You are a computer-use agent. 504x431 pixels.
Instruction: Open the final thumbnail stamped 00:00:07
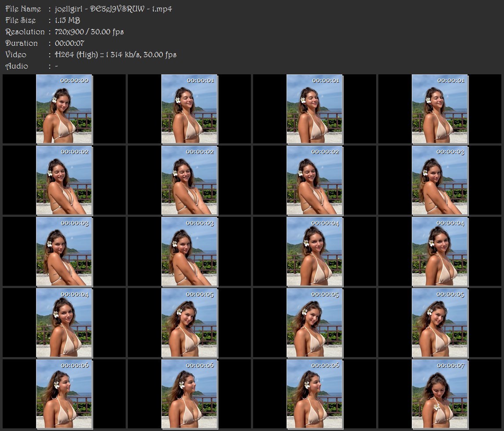pyautogui.click(x=440, y=394)
